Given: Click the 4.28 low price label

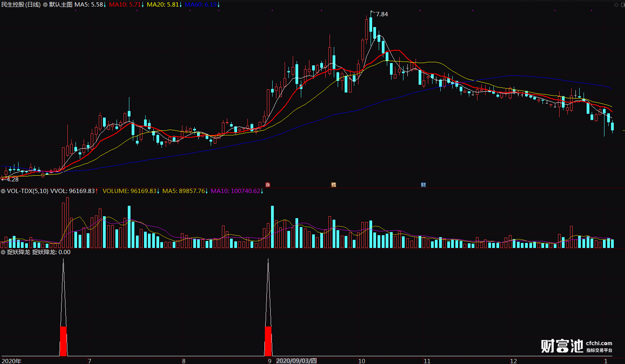Looking at the screenshot, I should [12, 179].
